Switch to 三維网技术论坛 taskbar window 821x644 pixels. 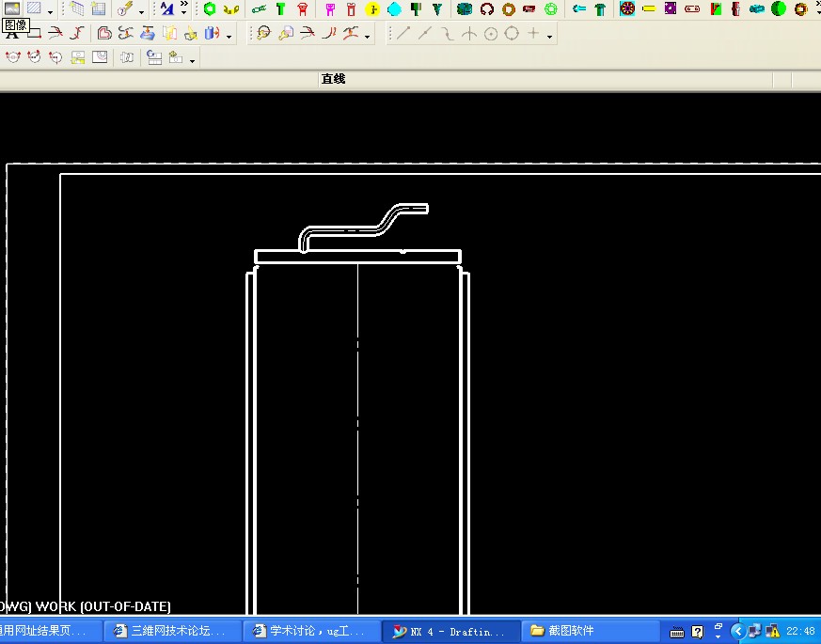click(x=172, y=631)
